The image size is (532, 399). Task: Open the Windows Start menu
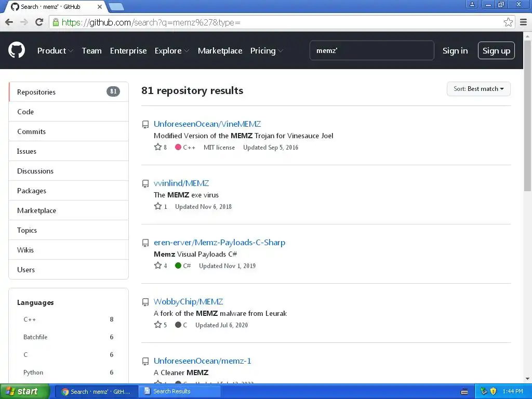[x=24, y=391]
